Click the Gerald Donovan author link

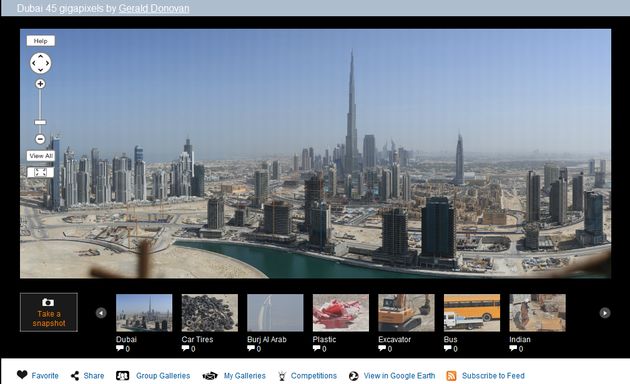[154, 8]
